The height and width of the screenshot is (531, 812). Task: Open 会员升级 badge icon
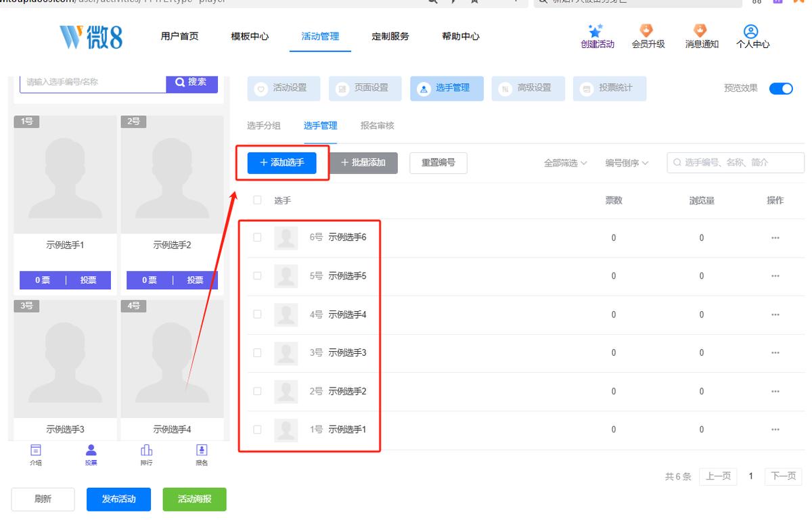click(647, 31)
